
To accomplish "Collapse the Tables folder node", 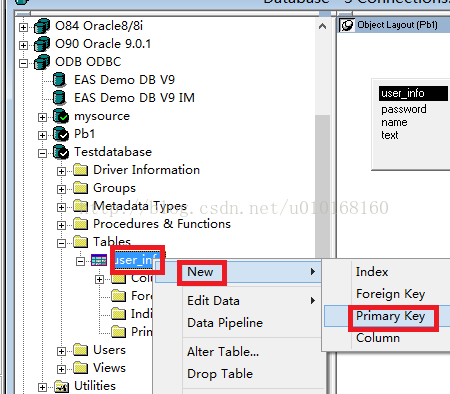I will tap(61, 243).
